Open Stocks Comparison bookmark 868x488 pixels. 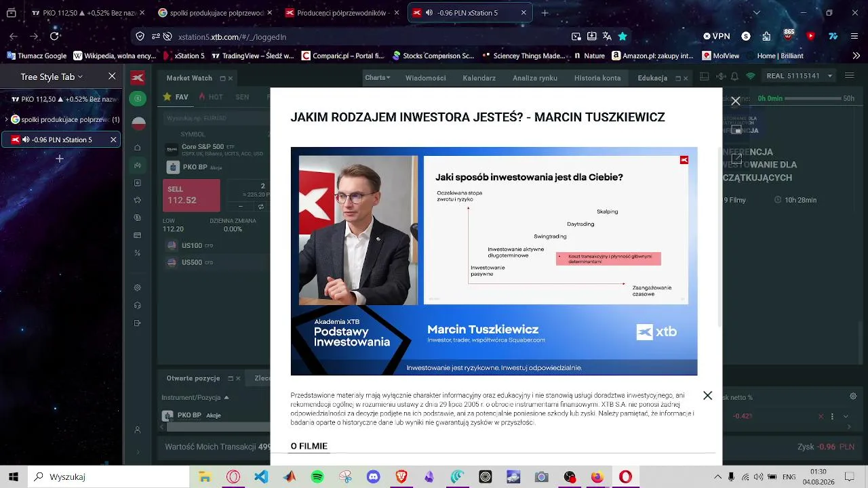[x=433, y=56]
